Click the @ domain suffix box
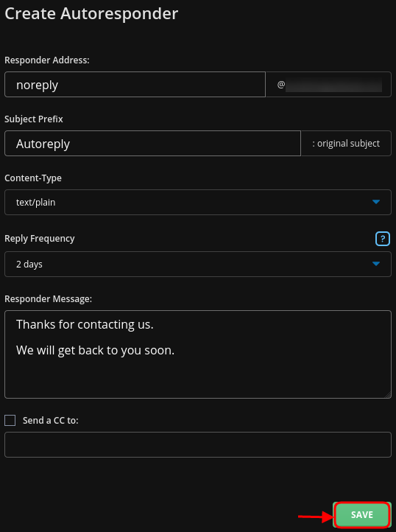The image size is (396, 532). (328, 85)
